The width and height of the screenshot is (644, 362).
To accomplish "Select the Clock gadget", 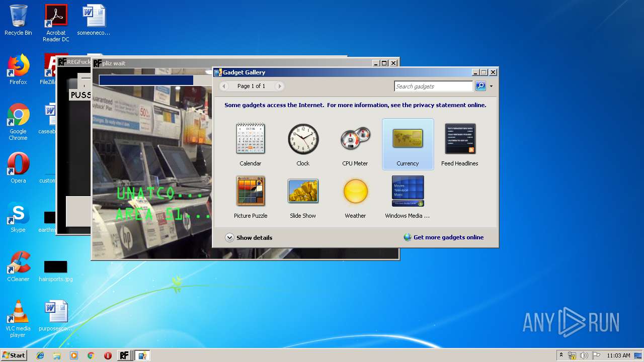I will [303, 144].
